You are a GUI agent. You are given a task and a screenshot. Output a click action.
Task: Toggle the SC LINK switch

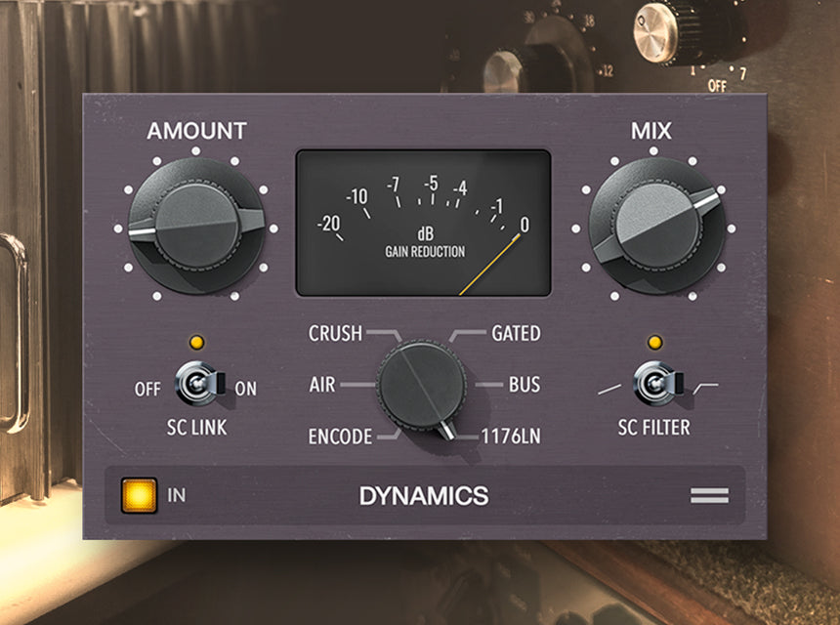[198, 384]
